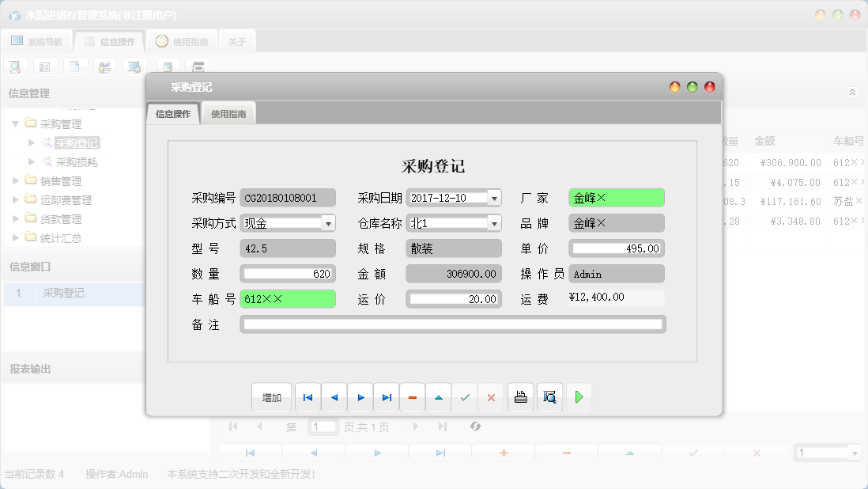This screenshot has width=868, height=489.
Task: Confirm entry with the green checkmark icon
Action: tap(465, 396)
